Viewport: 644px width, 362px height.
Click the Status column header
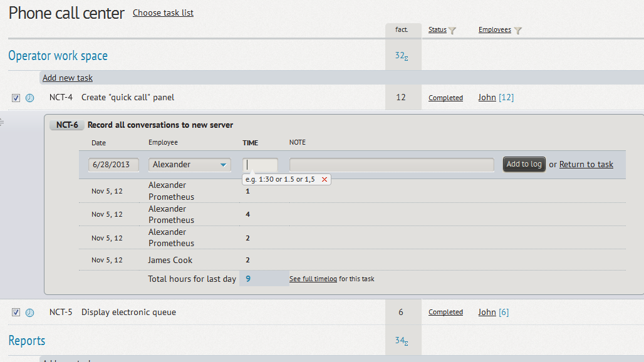[x=437, y=30]
